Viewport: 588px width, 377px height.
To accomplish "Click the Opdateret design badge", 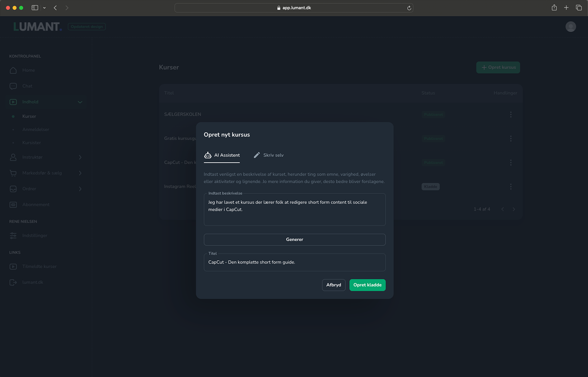I will [87, 27].
